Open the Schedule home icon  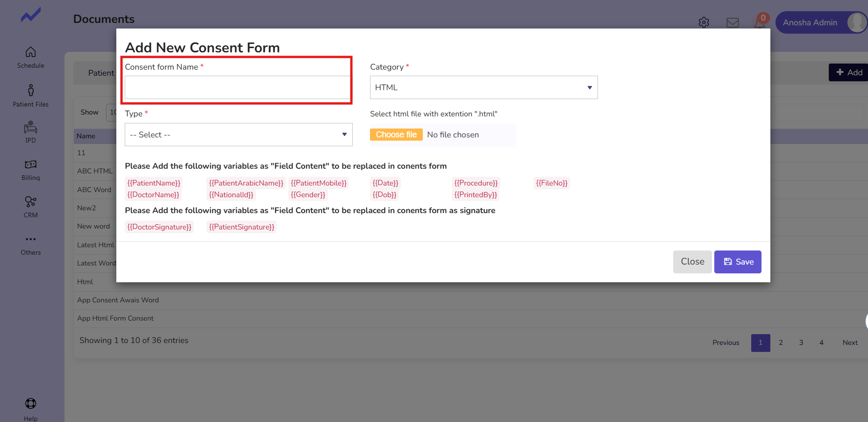(x=30, y=52)
